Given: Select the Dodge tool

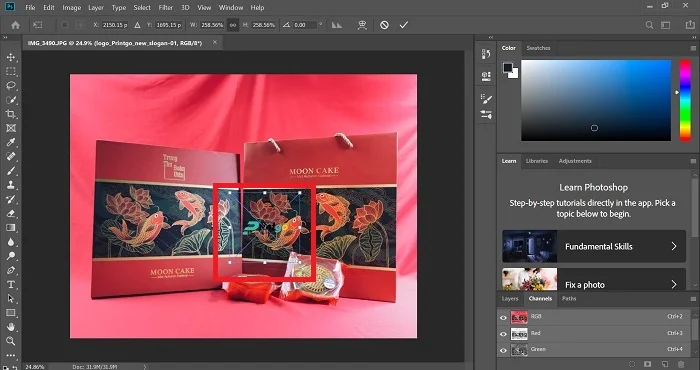Looking at the screenshot, I should (11, 256).
